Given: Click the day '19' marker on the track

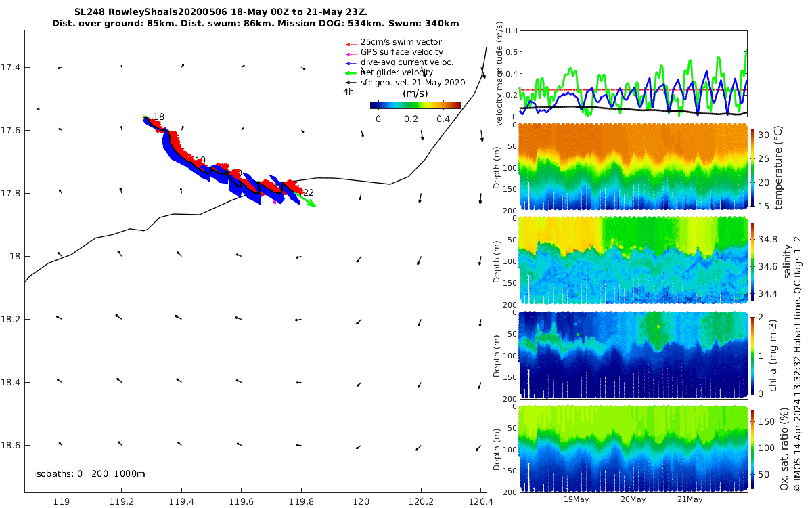Looking at the screenshot, I should click(x=200, y=161).
